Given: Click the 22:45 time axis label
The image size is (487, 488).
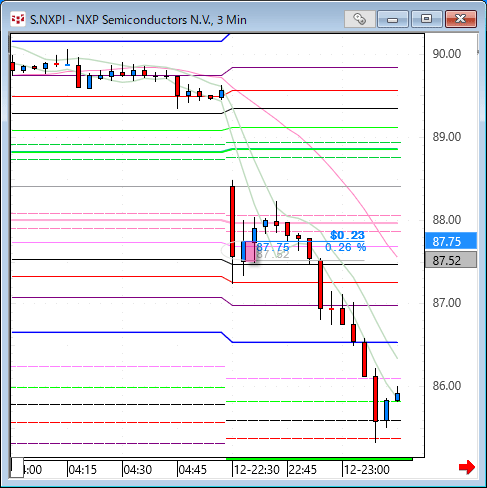Looking at the screenshot, I should click(x=303, y=470).
